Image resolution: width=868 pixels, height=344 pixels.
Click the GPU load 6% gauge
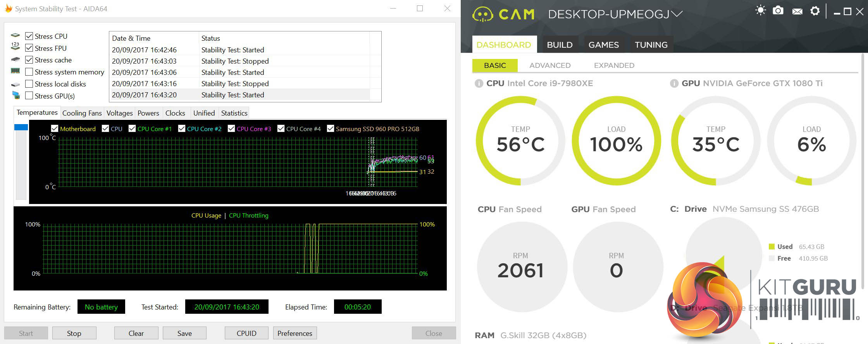tap(812, 140)
